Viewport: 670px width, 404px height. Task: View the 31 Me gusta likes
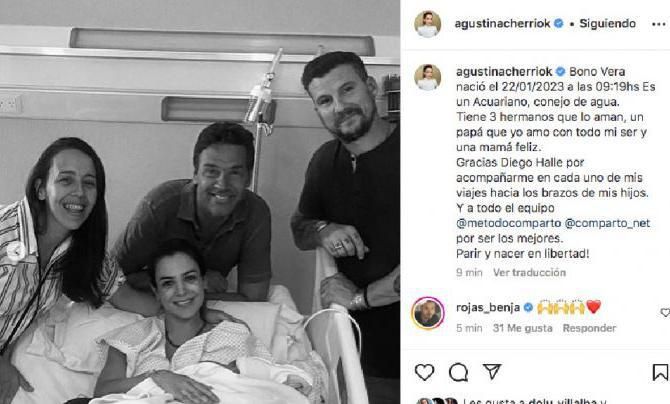tap(522, 328)
